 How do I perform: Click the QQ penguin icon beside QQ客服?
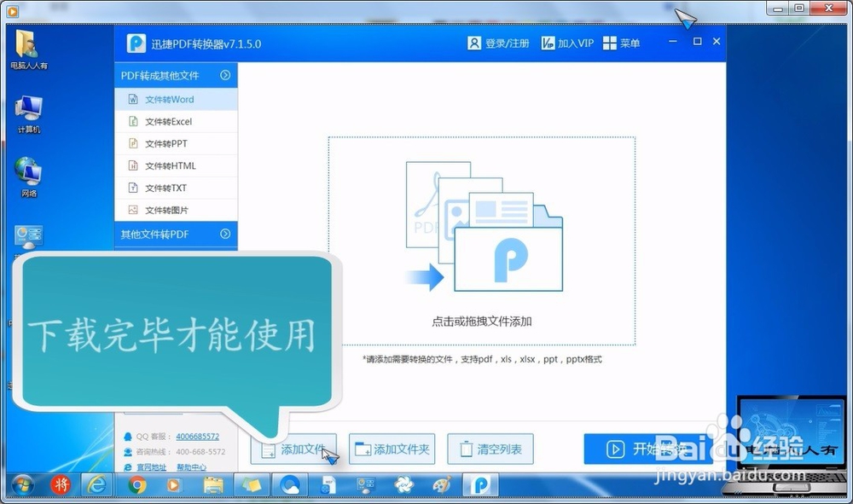128,436
